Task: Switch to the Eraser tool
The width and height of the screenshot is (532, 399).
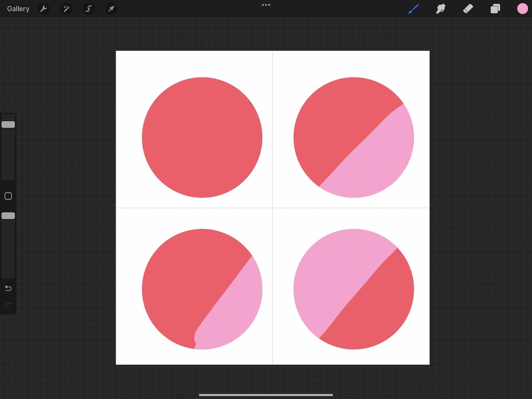Action: point(468,8)
